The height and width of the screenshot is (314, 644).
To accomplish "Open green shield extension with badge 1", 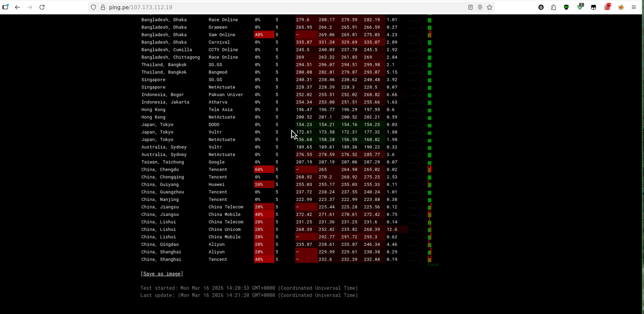I will click(x=580, y=7).
